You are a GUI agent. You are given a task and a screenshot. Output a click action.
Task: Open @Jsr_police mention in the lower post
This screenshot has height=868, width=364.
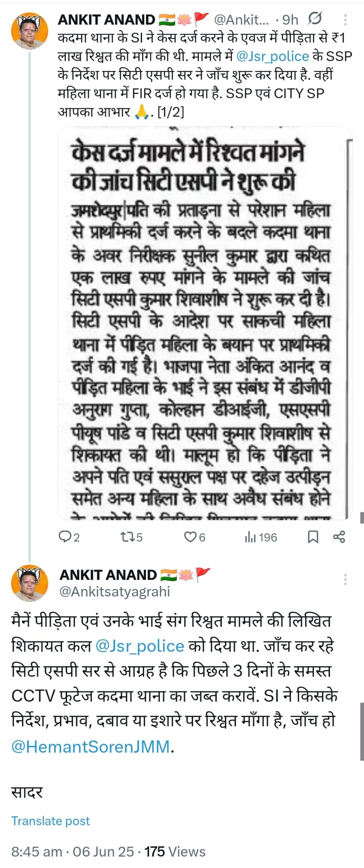pos(140,646)
